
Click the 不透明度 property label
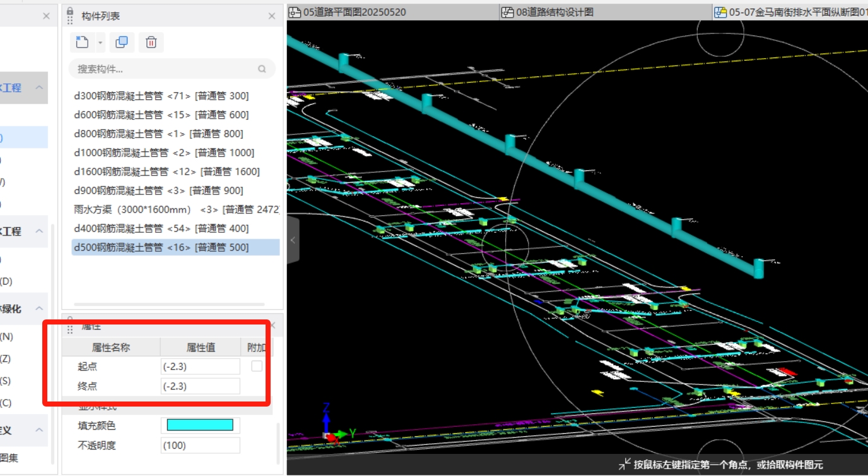click(x=97, y=445)
